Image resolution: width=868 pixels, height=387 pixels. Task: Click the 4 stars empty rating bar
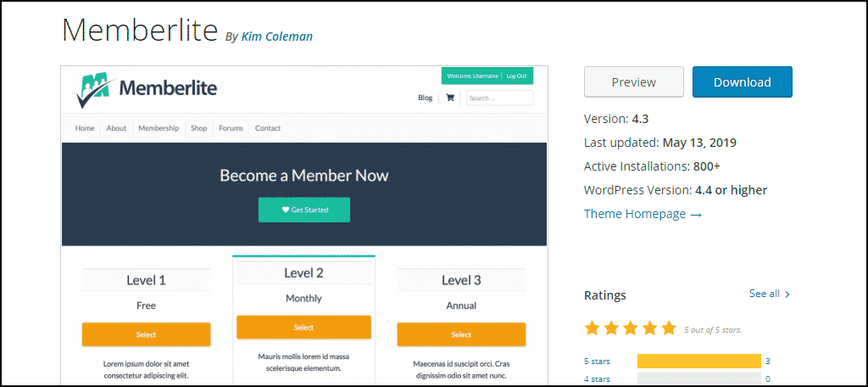click(x=699, y=379)
